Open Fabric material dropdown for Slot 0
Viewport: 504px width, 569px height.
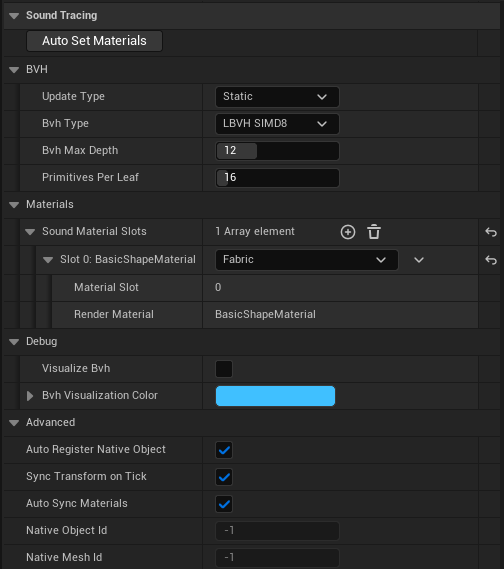point(307,260)
